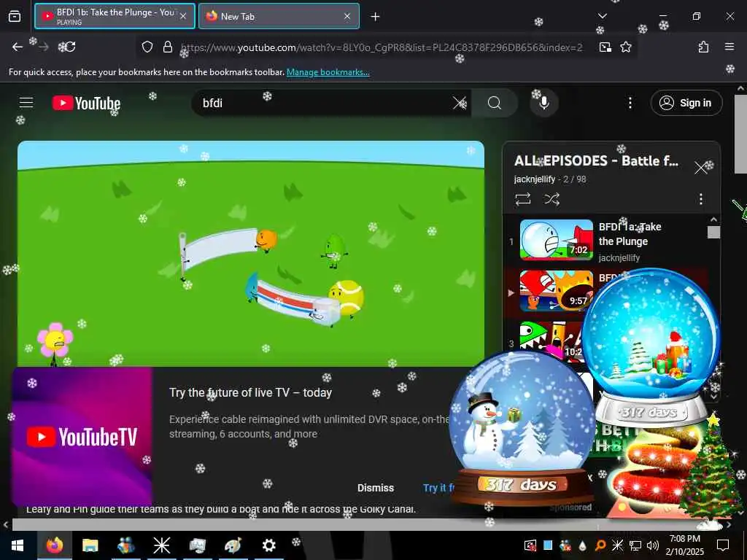
Task: Click the Sign in button
Action: [686, 103]
